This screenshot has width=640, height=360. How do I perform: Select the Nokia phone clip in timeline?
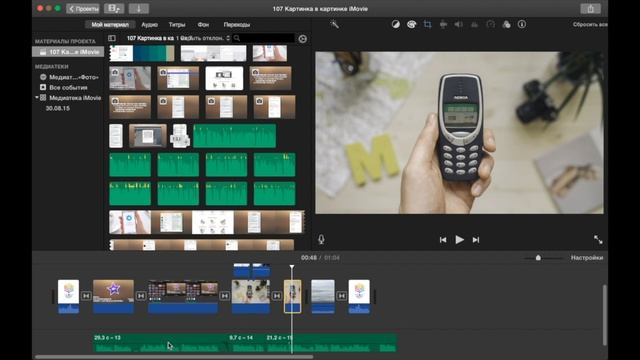pos(293,296)
